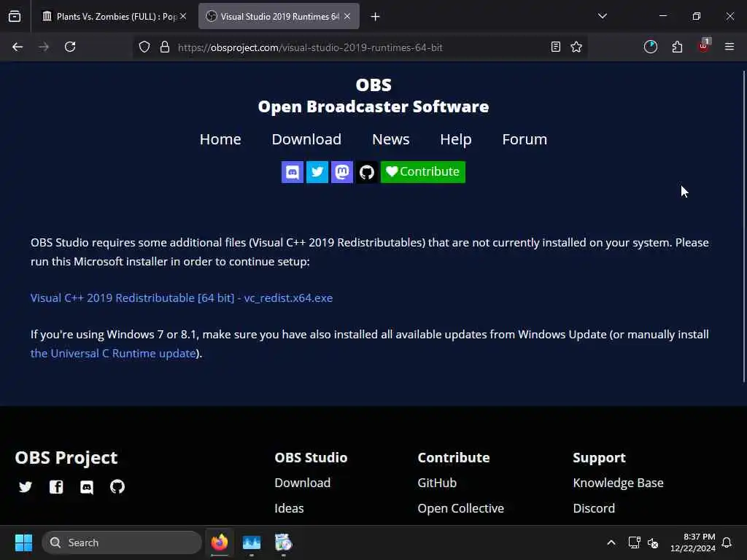This screenshot has height=560, width=747.
Task: Open the footer Twitter icon under OBS Project
Action: (26, 486)
